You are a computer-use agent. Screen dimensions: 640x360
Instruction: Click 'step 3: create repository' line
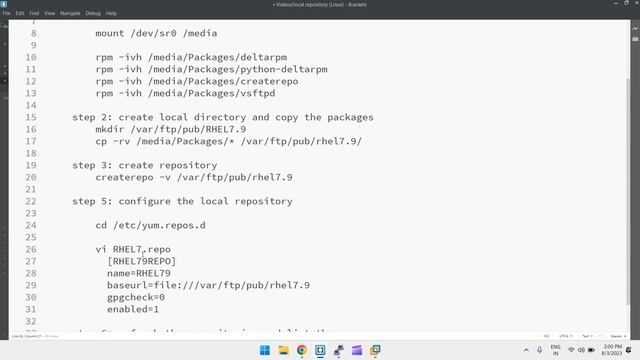click(144, 165)
